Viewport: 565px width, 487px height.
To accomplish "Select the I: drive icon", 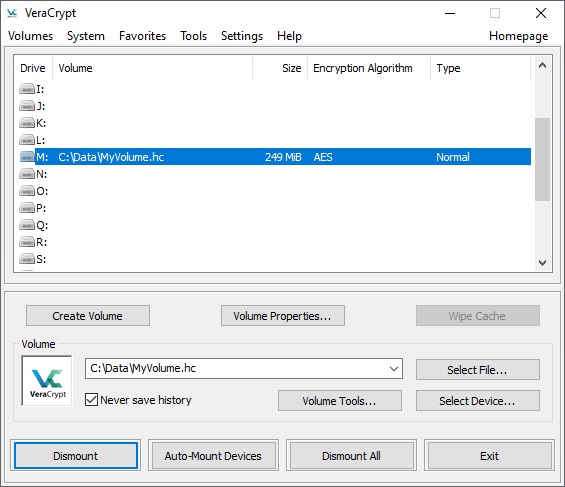I will pyautogui.click(x=27, y=89).
